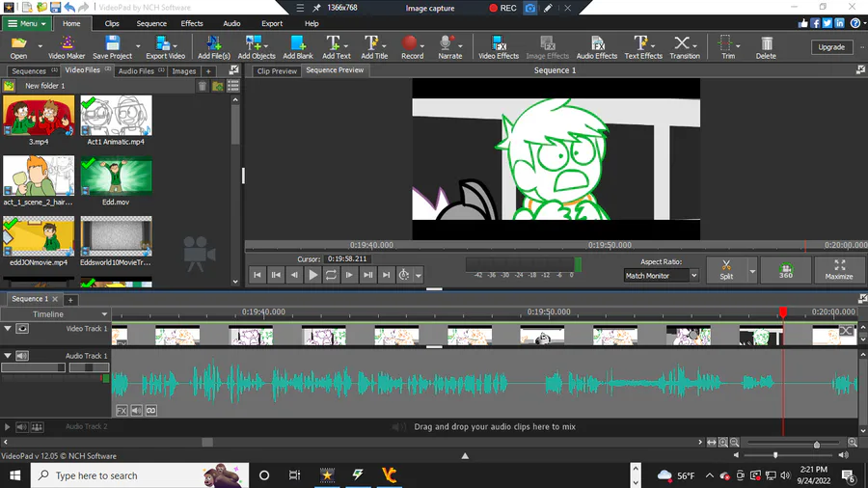Image resolution: width=868 pixels, height=488 pixels.
Task: Zoom the timeline to fit
Action: point(712,442)
